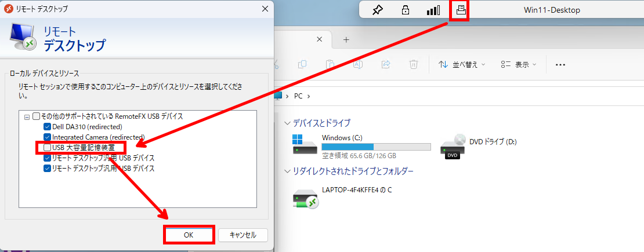
Task: Open the 表示 view dropdown
Action: point(519,64)
